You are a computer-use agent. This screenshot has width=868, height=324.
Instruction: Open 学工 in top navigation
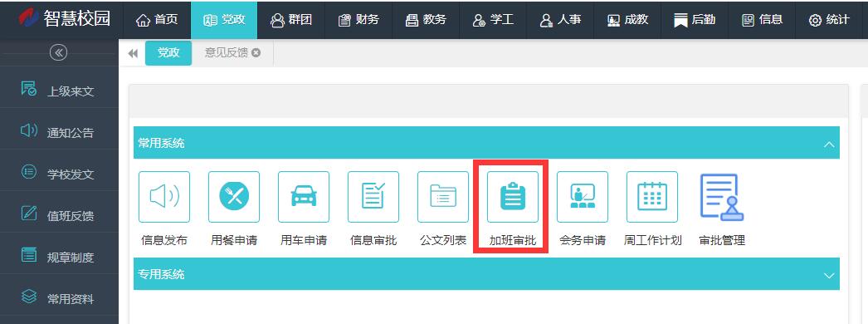493,20
